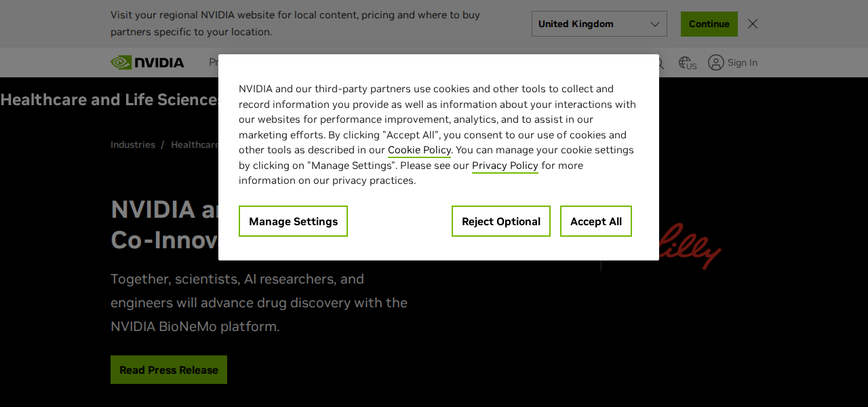Viewport: 868px width, 407px height.
Task: Open the Cookie Policy link
Action: click(x=419, y=150)
